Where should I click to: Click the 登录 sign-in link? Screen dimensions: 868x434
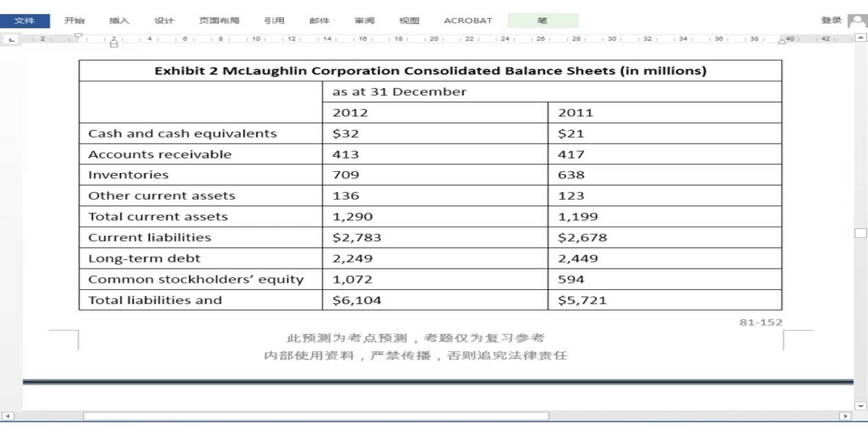pos(831,20)
